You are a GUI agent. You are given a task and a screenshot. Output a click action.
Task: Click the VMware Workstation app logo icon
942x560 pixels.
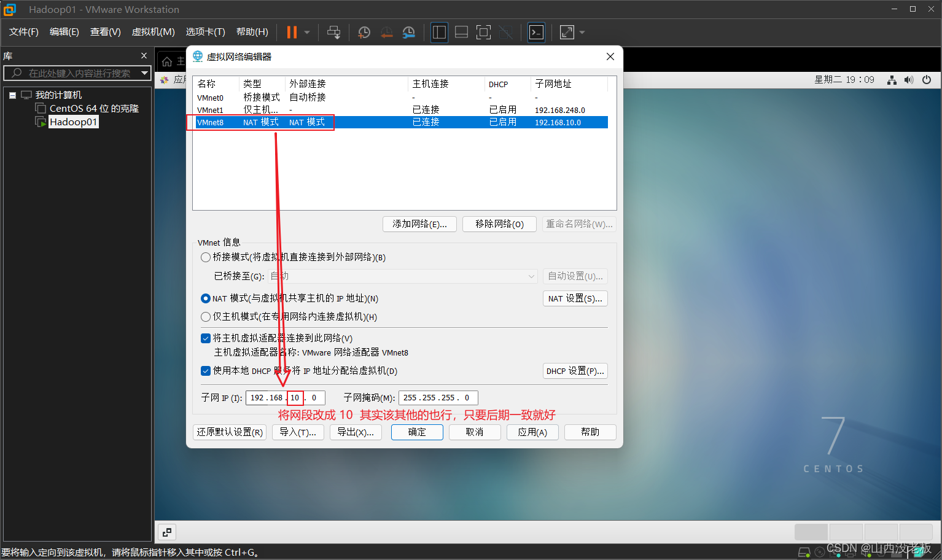click(10, 9)
